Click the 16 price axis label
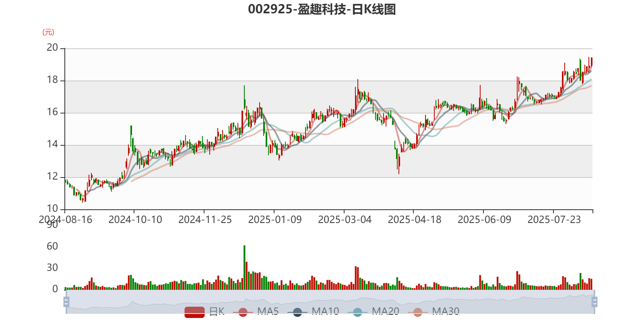 coord(52,112)
